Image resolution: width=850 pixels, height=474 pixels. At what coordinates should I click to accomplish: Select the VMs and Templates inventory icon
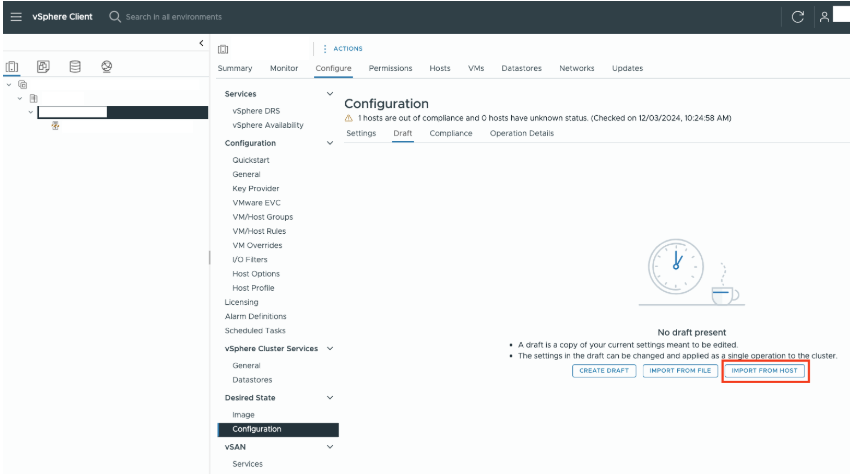tap(43, 67)
